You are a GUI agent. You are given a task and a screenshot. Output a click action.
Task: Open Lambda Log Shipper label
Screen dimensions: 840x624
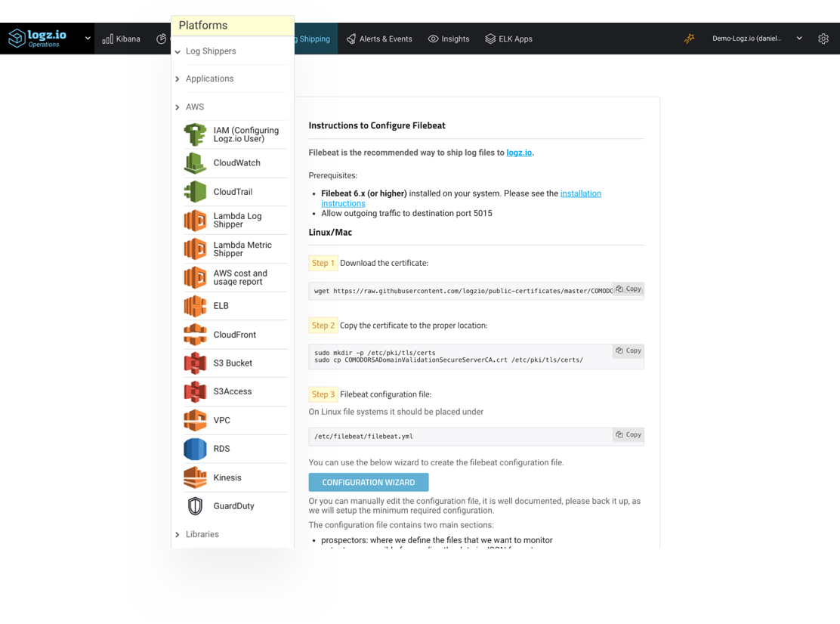(x=237, y=220)
